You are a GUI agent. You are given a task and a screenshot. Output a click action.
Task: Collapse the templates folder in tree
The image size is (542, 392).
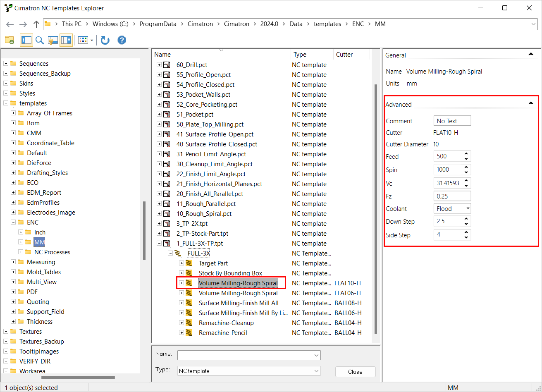6,103
